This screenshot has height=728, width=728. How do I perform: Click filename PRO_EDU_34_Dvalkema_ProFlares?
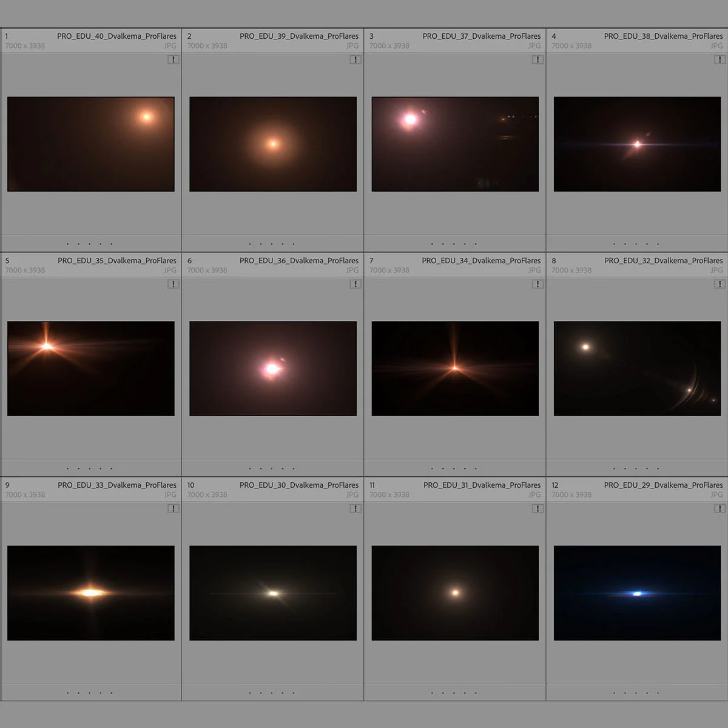(x=481, y=261)
